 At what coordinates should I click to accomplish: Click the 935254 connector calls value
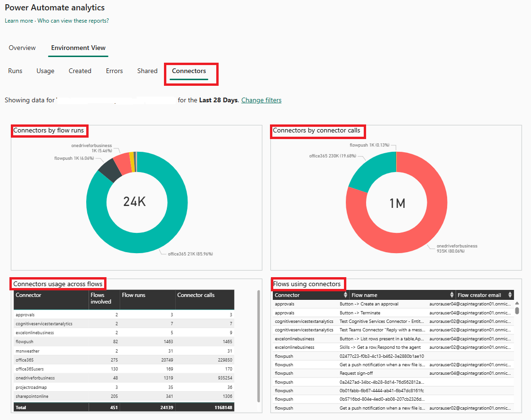point(225,378)
